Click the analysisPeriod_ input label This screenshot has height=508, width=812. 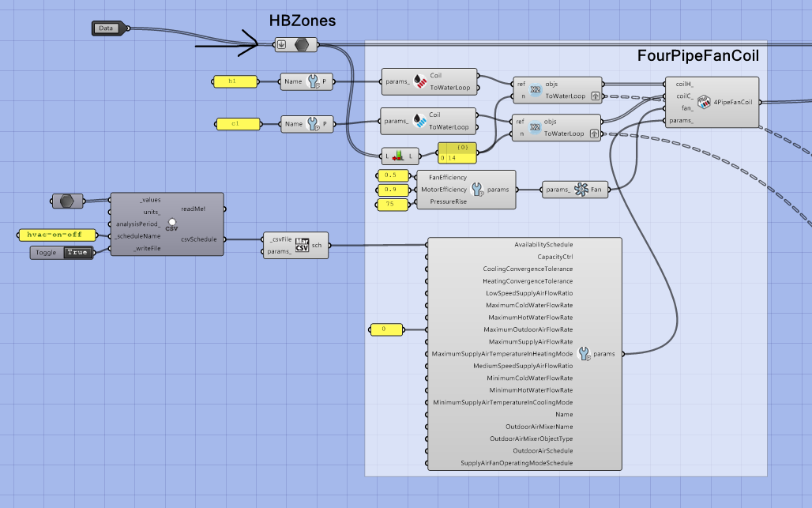coord(138,224)
